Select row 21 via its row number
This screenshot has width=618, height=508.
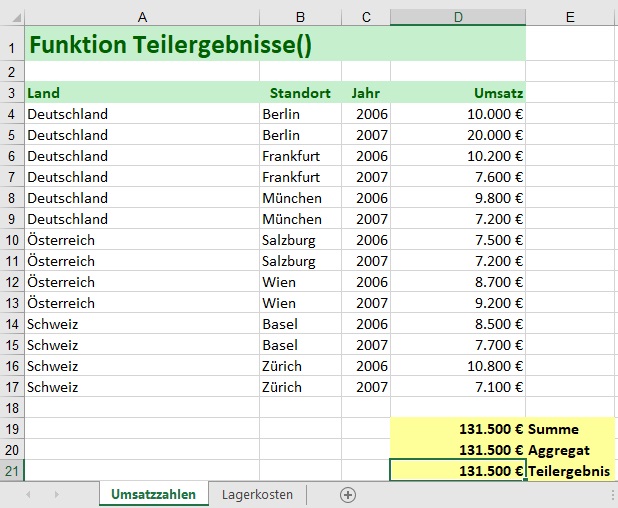point(12,471)
